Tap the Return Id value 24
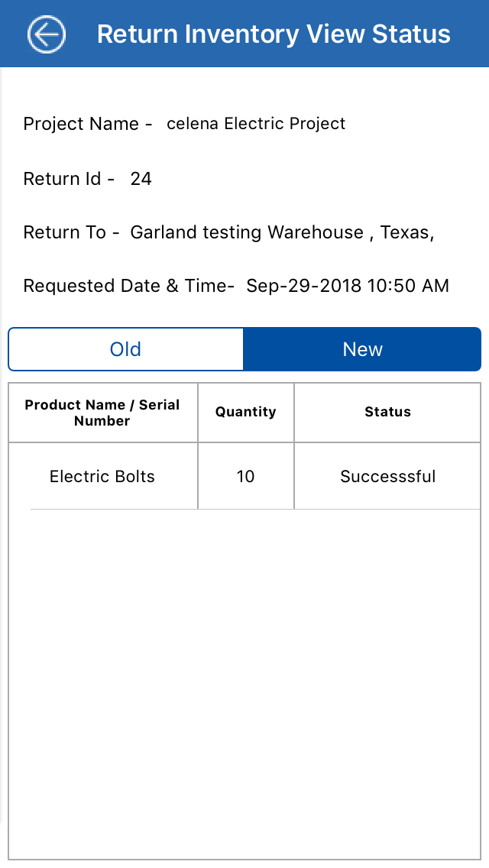The height and width of the screenshot is (868, 489). point(141,179)
